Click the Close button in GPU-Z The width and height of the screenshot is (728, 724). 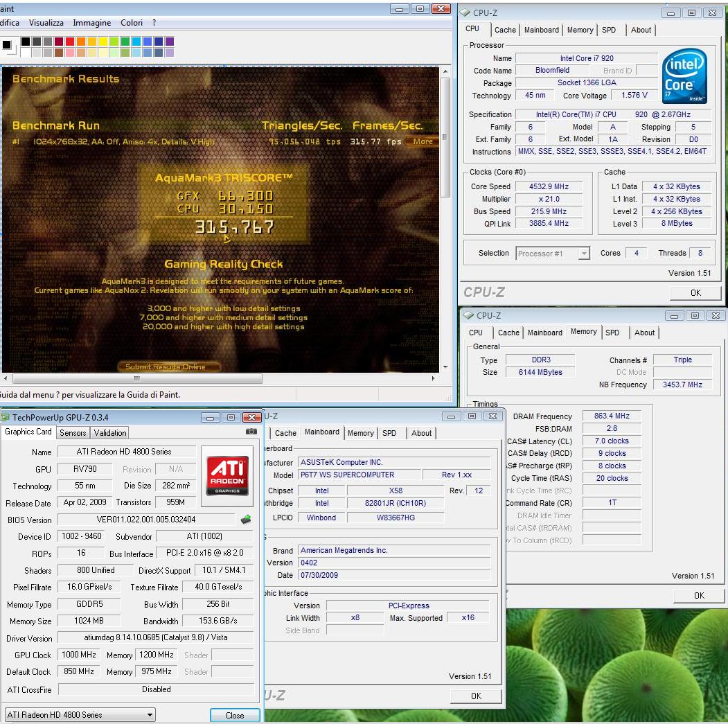(x=234, y=715)
